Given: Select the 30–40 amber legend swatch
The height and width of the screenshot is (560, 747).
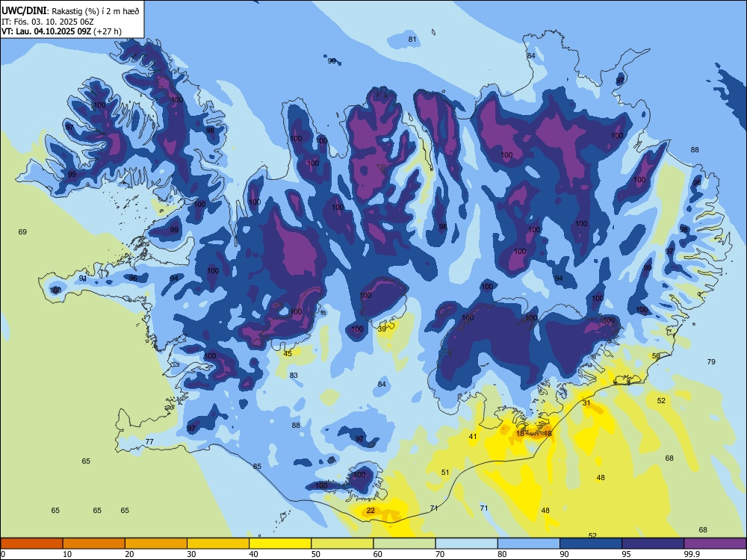Looking at the screenshot, I should pyautogui.click(x=218, y=544).
